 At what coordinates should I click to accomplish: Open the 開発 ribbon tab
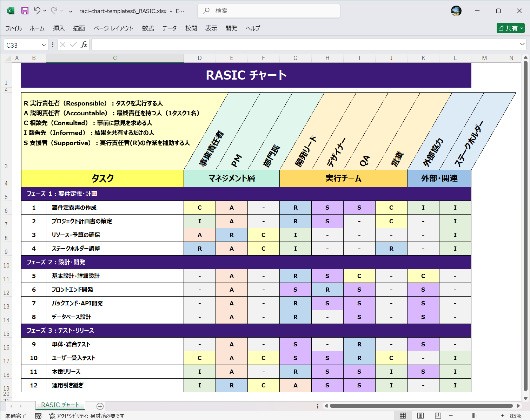(231, 28)
